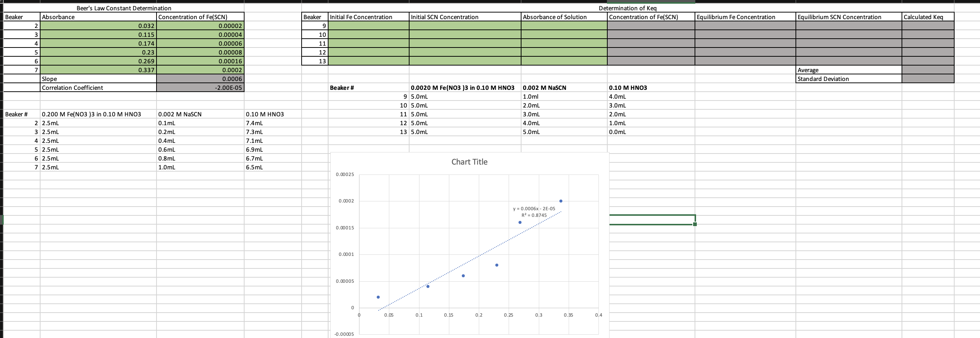Image resolution: width=980 pixels, height=338 pixels.
Task: Click concentration cell 0.00002
Action: [200, 26]
